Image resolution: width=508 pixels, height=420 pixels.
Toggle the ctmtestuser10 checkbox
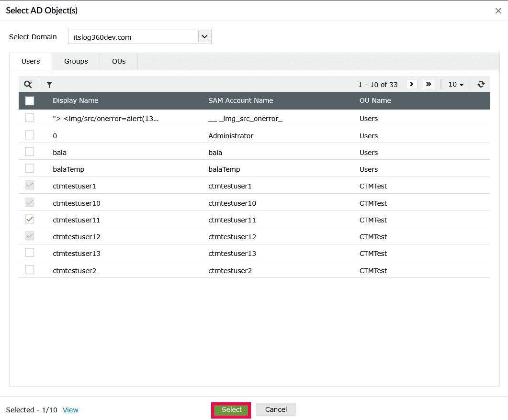click(30, 202)
